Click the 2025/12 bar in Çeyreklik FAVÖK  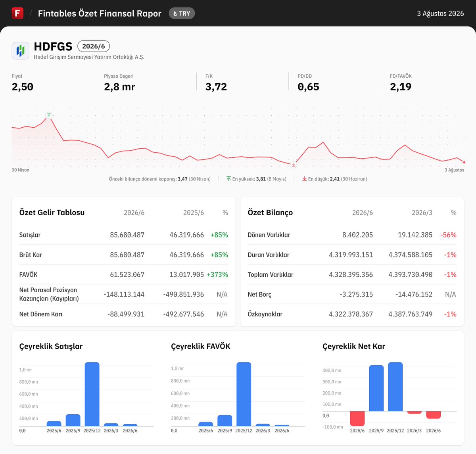coord(244,394)
